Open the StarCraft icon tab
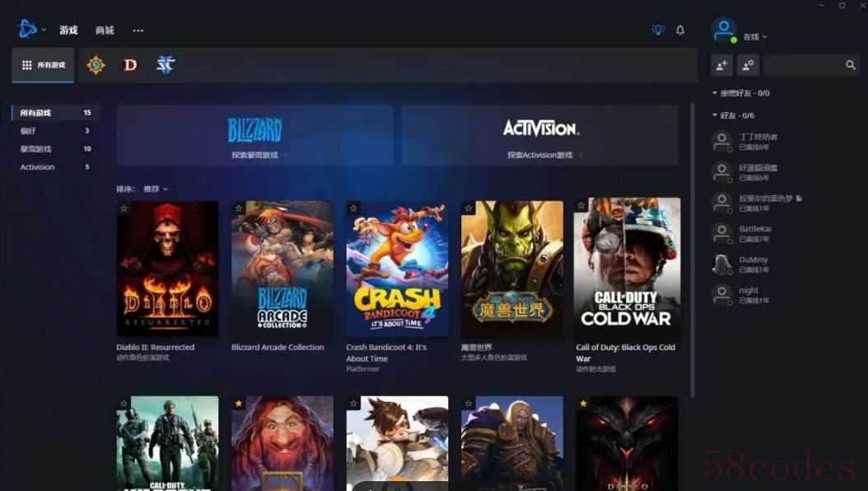This screenshot has height=491, width=868. pos(165,65)
